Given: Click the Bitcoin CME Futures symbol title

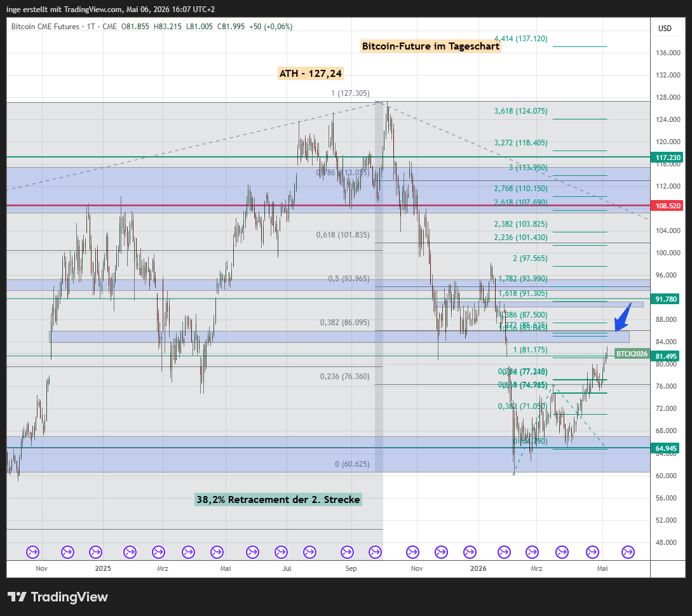Looking at the screenshot, I should pos(45,27).
